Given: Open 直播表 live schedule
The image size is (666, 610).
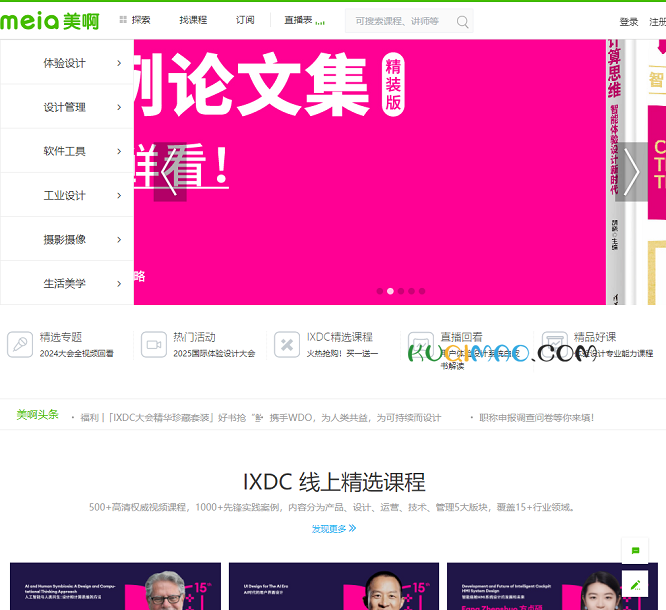Looking at the screenshot, I should [298, 20].
